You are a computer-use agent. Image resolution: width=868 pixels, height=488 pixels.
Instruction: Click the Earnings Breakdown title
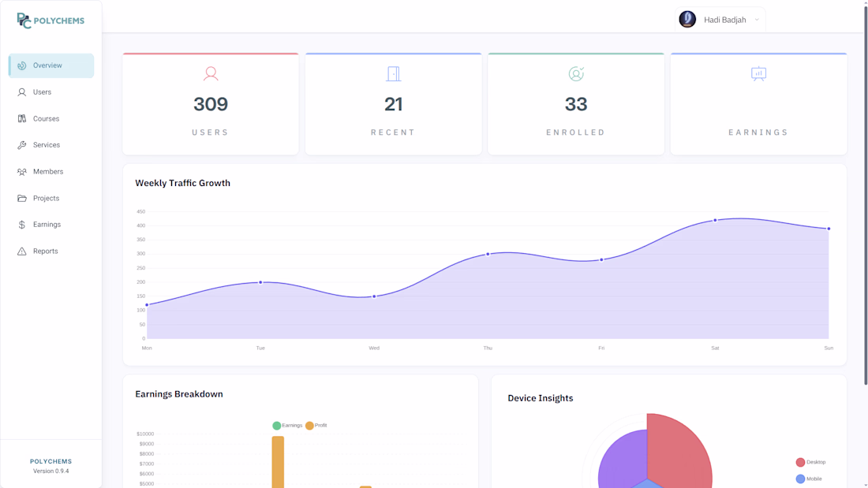click(x=179, y=394)
